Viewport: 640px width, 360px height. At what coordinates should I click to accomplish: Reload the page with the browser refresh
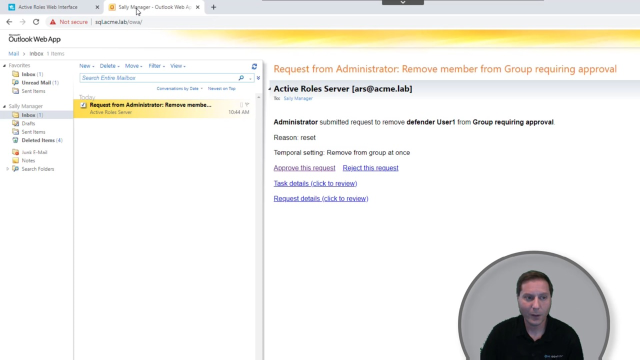coord(36,22)
